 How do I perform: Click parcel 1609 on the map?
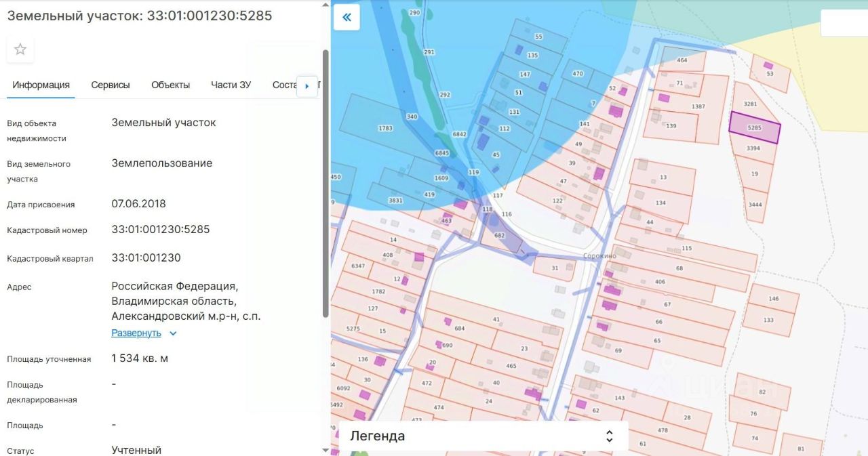click(441, 178)
